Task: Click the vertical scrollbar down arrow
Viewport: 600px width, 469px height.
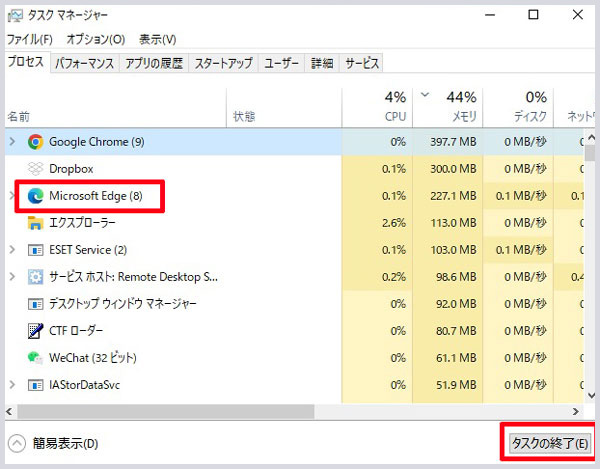Action: point(591,396)
